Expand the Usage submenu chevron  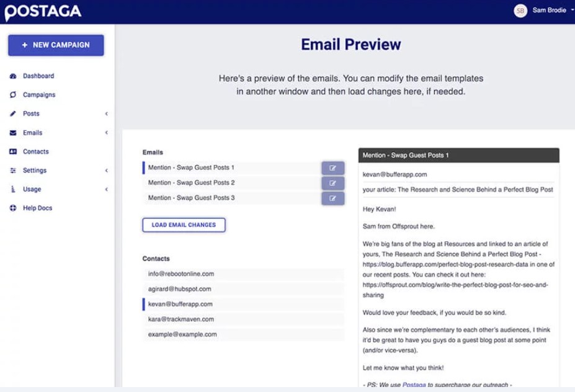click(x=106, y=189)
